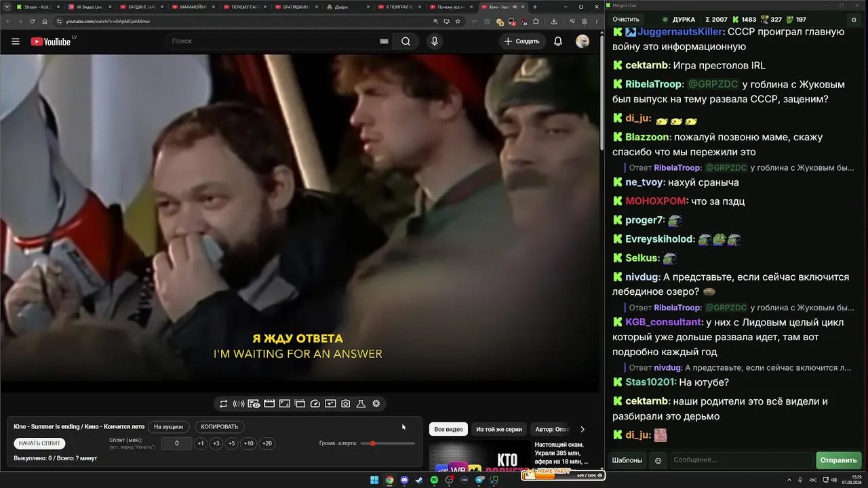Focus the Сообщение chat message field
The width and height of the screenshot is (868, 488).
[x=741, y=460]
